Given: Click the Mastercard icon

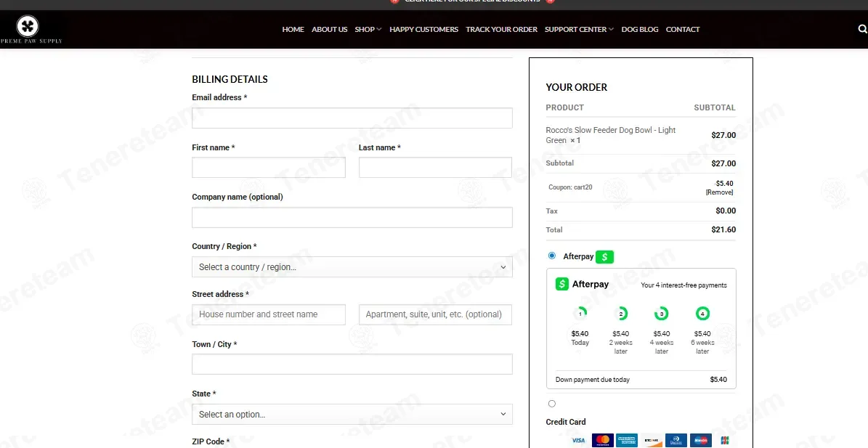Looking at the screenshot, I should (603, 440).
